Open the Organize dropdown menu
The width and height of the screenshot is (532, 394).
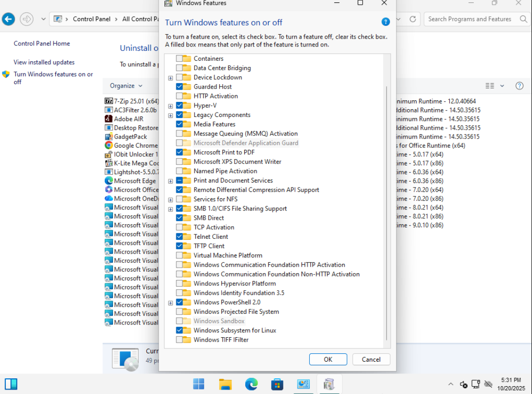point(126,86)
